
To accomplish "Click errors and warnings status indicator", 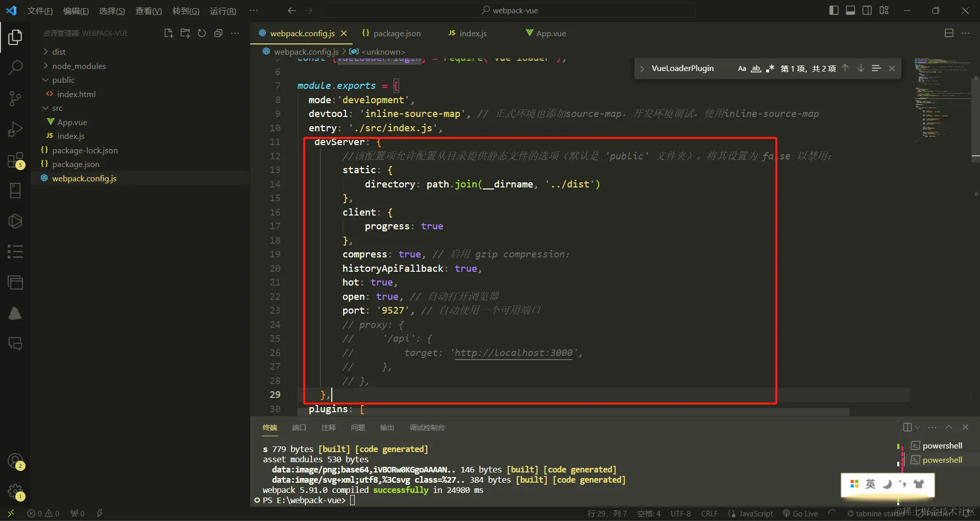I will [x=43, y=513].
